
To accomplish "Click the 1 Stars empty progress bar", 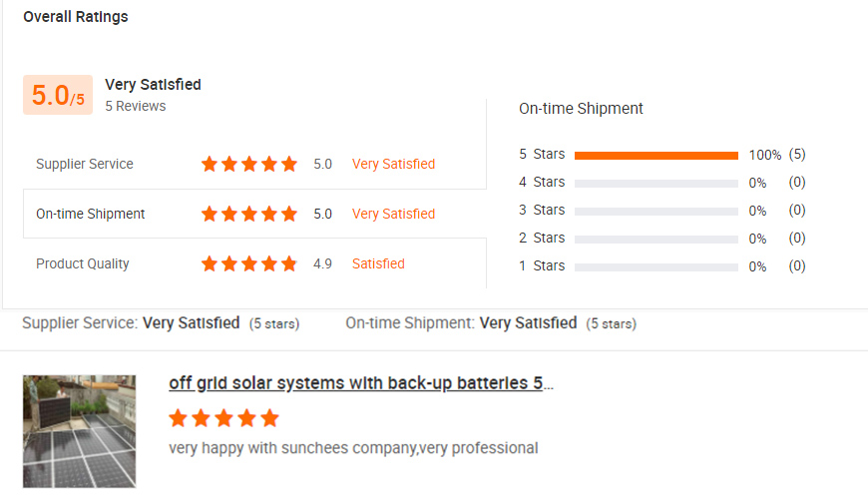I will (x=655, y=266).
